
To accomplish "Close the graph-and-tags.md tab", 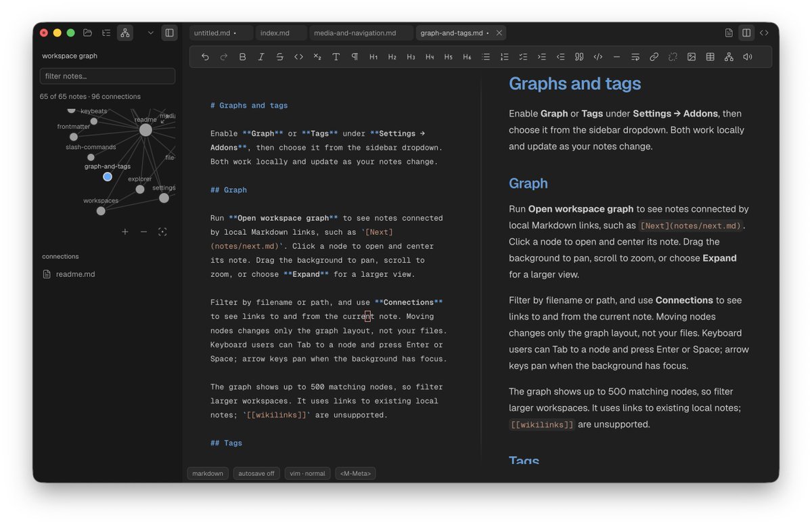I will tap(499, 32).
